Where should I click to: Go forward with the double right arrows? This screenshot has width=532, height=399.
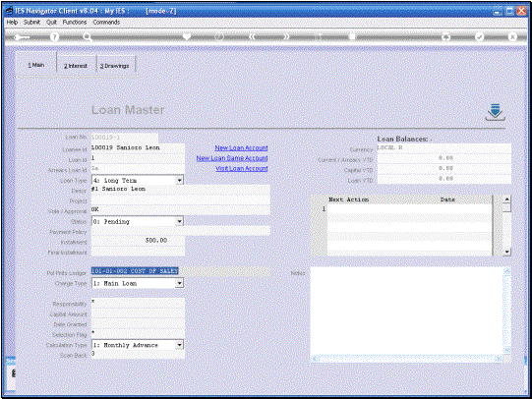click(x=286, y=36)
